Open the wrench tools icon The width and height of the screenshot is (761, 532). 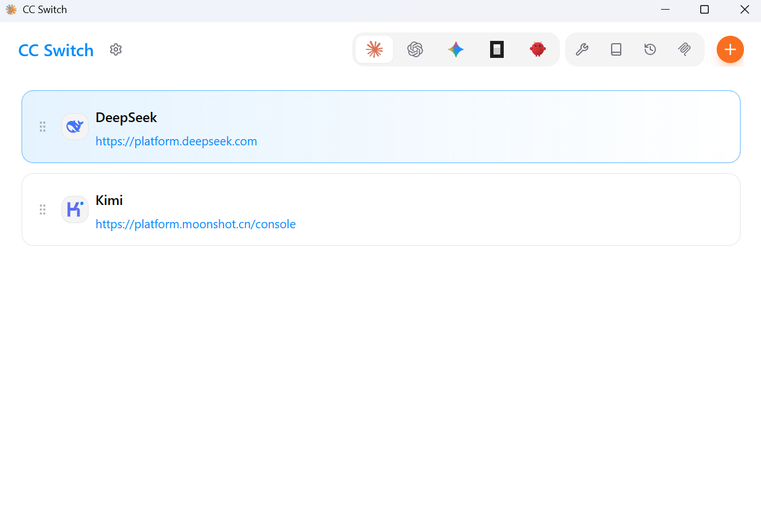[x=582, y=49]
